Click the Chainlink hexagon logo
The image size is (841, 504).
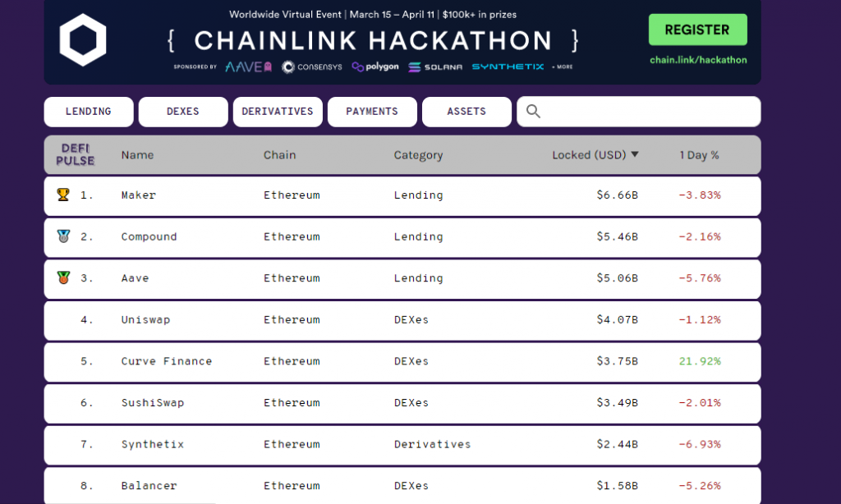83,39
